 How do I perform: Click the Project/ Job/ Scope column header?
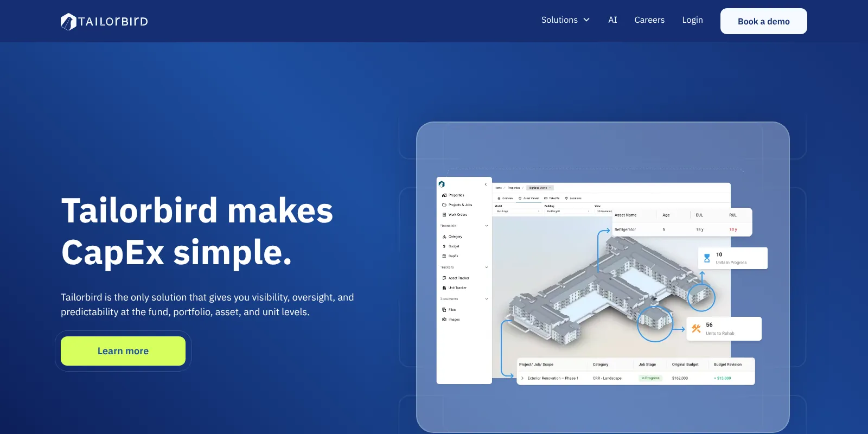536,365
